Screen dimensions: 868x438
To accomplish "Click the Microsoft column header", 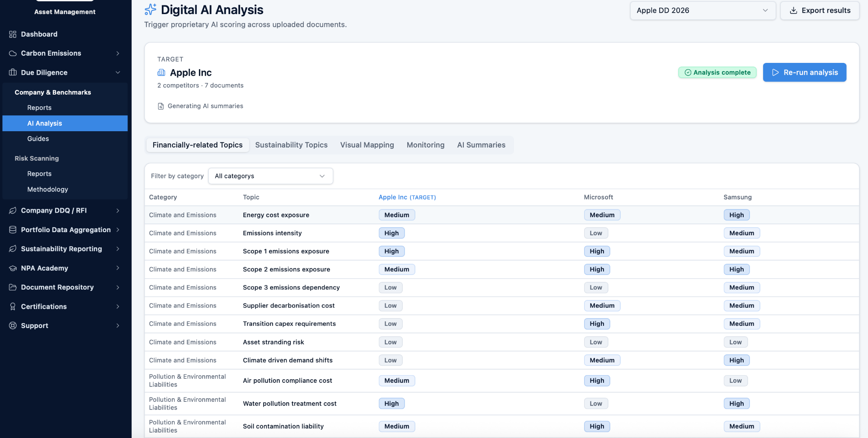I will (x=598, y=197).
